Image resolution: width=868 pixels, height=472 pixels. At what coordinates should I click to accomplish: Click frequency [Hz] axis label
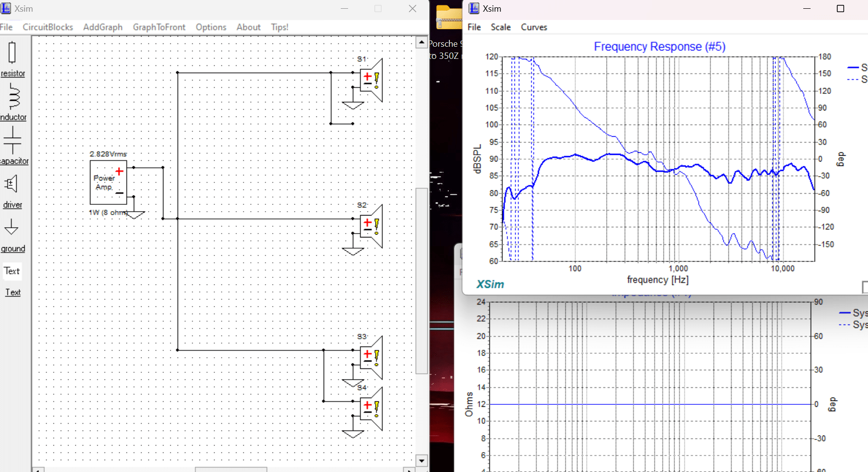658,280
